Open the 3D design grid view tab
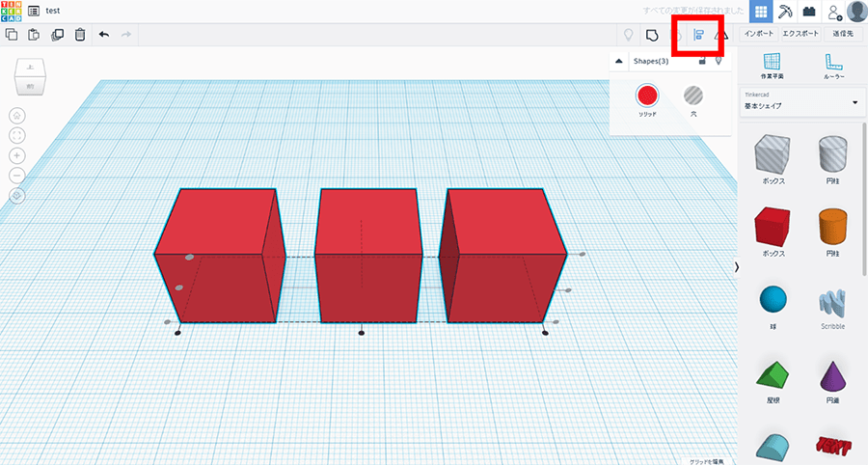The image size is (868, 465). [x=761, y=12]
